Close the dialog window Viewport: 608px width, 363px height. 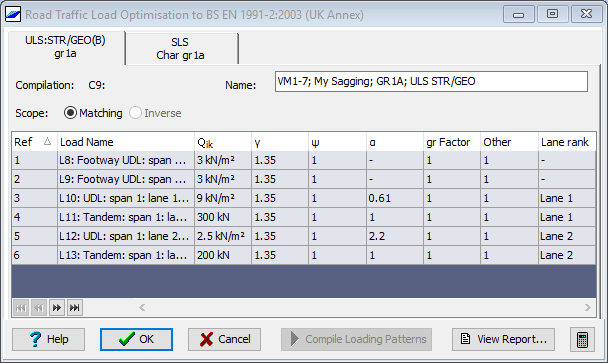pyautogui.click(x=586, y=14)
